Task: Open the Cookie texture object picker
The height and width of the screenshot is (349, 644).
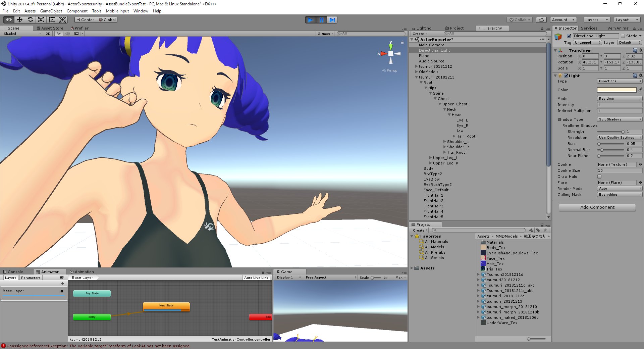Action: (640, 164)
